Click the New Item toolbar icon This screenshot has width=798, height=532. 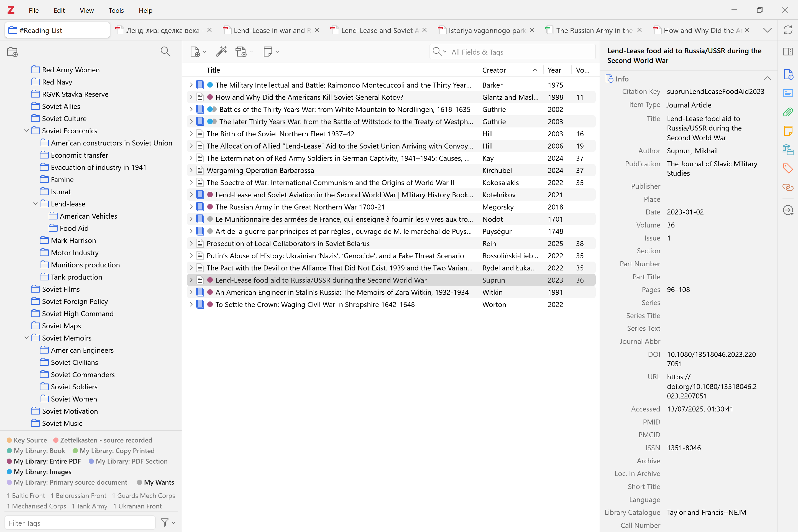pos(195,52)
